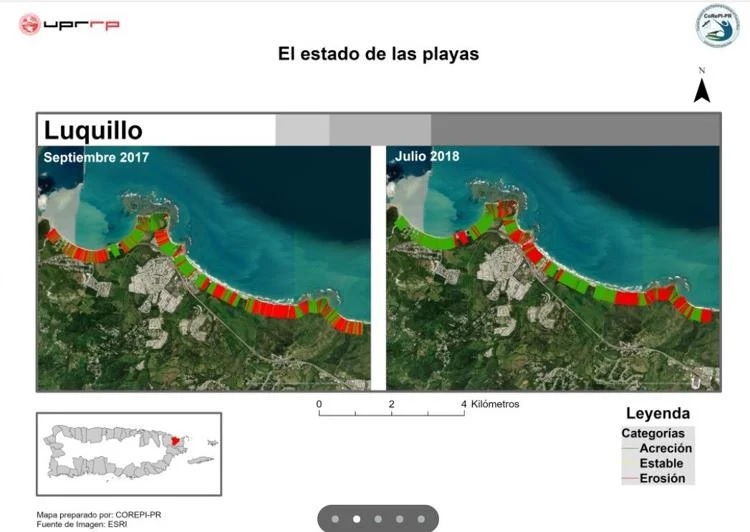Click the Luquillo title label
The image size is (750, 532).
click(93, 130)
